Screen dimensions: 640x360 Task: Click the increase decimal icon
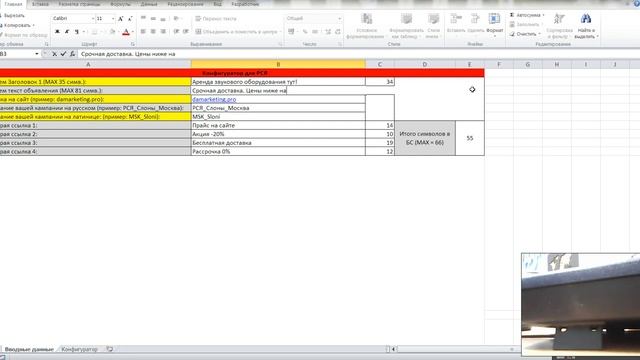[x=328, y=31]
